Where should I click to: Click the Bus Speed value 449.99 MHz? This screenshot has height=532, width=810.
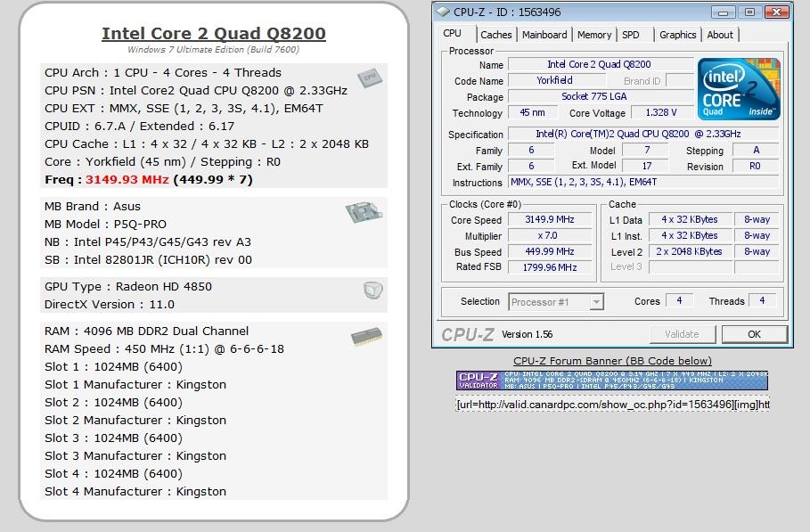coord(550,251)
